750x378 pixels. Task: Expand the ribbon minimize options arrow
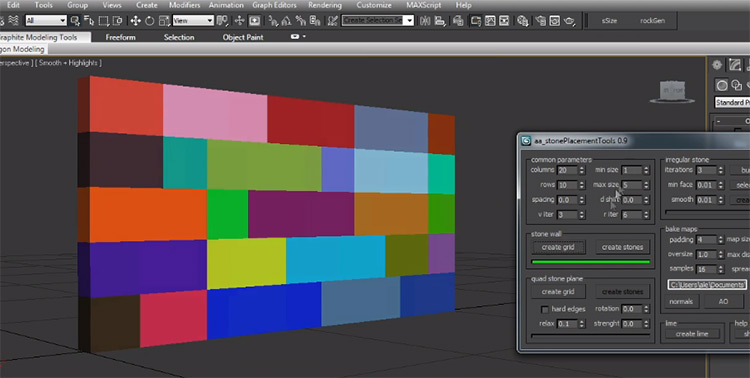pos(304,36)
